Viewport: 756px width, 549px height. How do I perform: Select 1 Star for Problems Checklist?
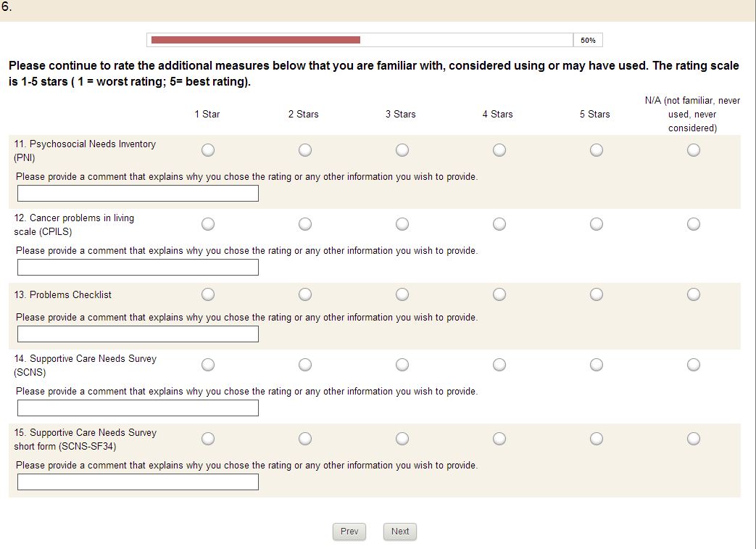[208, 294]
